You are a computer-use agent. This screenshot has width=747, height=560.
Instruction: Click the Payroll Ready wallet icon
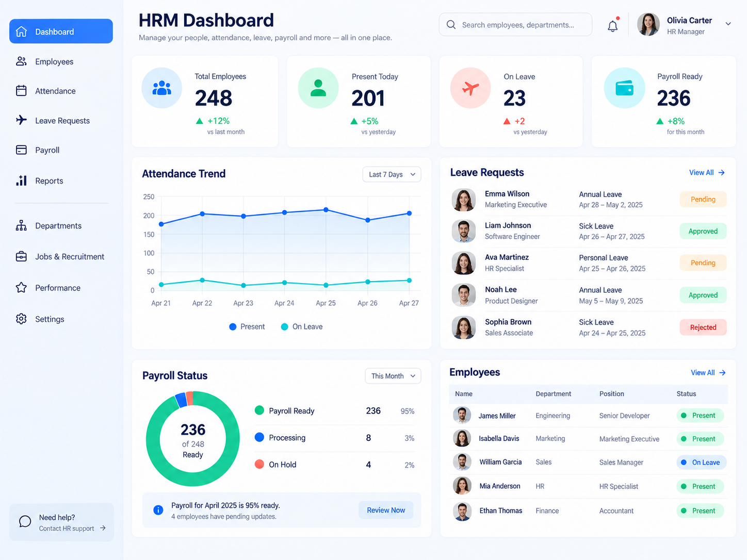[624, 88]
